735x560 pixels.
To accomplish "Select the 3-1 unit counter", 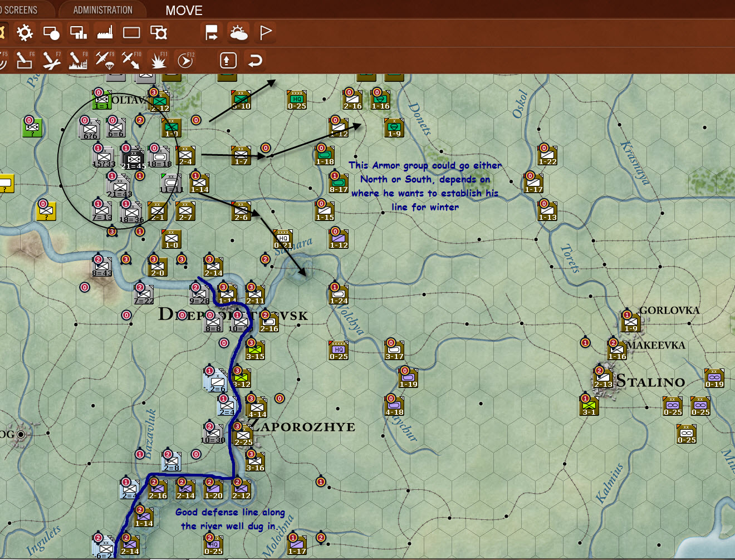I will 589,407.
